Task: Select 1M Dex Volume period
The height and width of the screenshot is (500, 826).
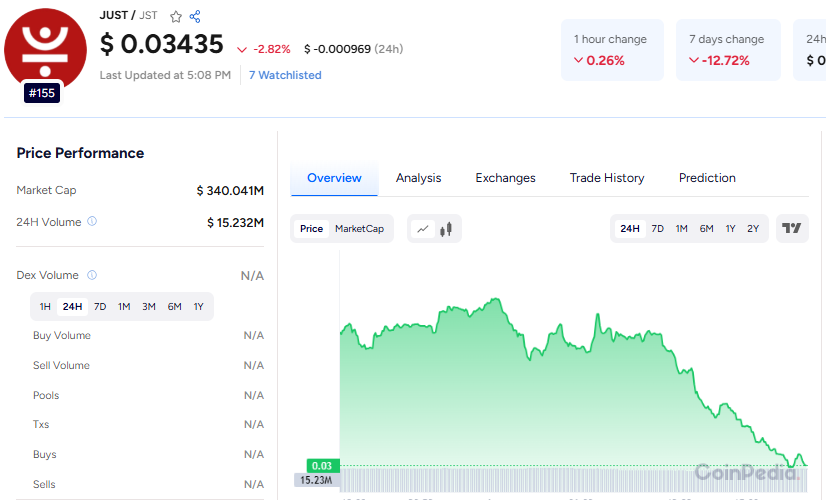Action: [x=124, y=307]
